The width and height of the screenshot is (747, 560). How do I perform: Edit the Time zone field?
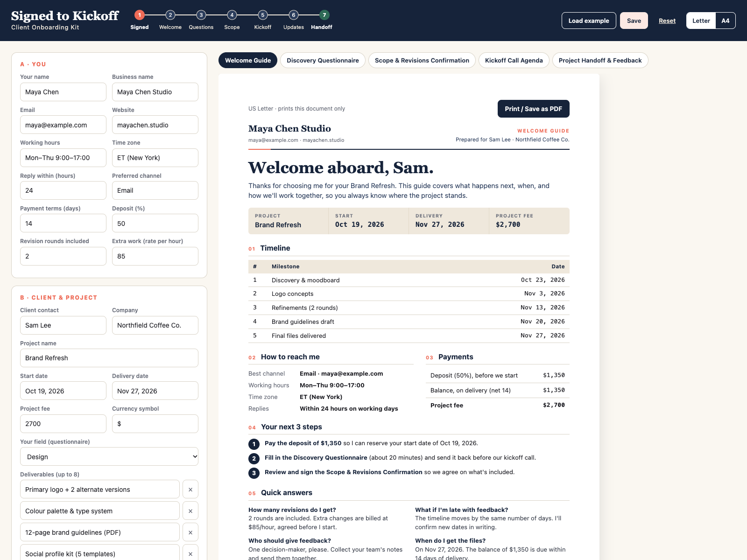click(155, 158)
